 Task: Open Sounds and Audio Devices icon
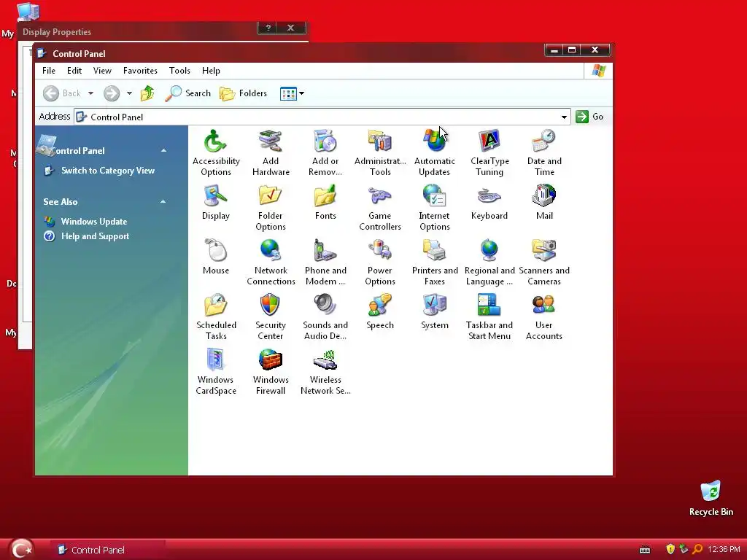325,317
